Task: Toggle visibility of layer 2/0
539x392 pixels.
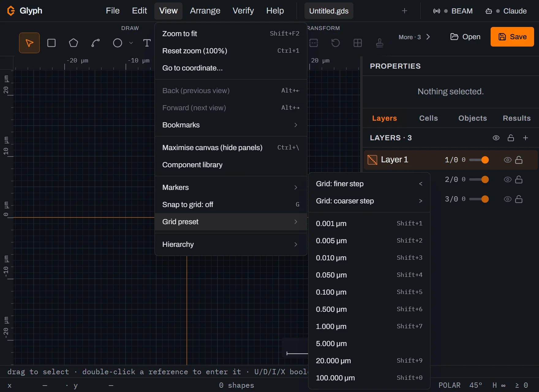Action: point(508,179)
